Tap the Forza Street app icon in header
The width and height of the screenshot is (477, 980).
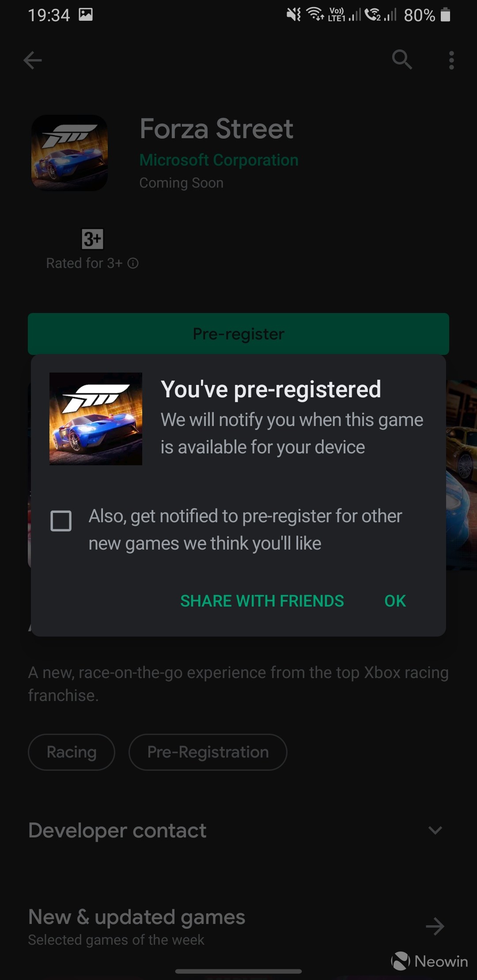69,153
